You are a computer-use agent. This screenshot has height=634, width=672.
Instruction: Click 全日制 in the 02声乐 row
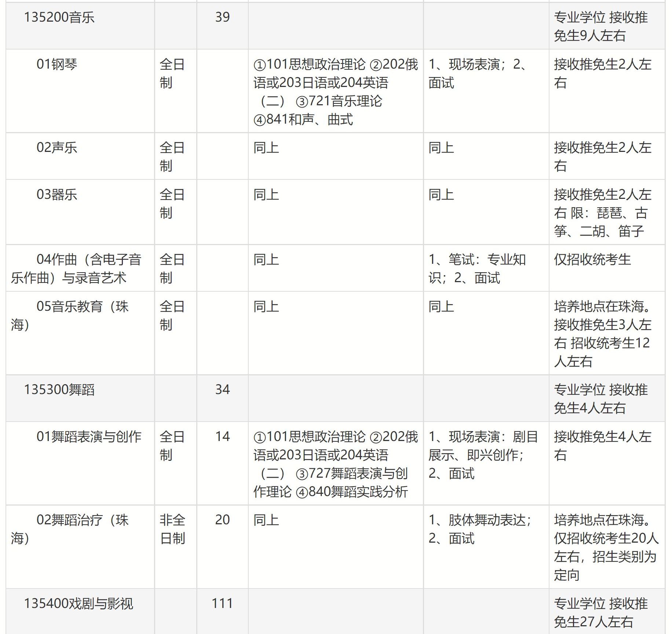click(172, 157)
